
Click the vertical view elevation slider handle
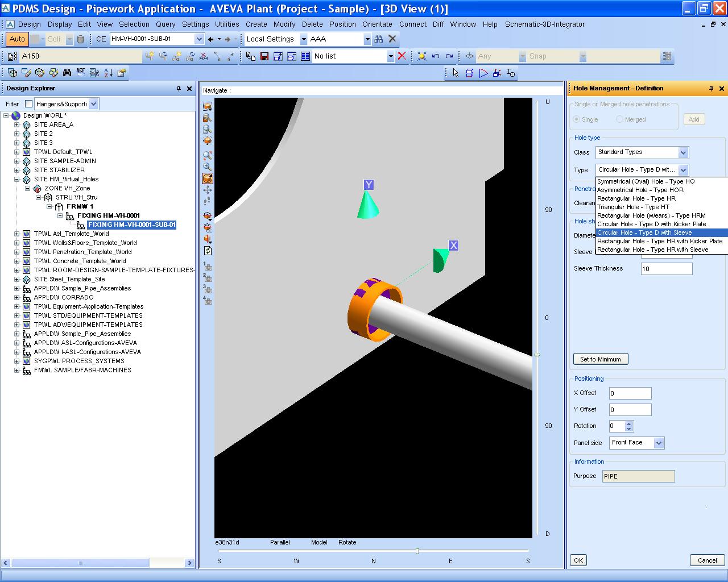click(537, 355)
